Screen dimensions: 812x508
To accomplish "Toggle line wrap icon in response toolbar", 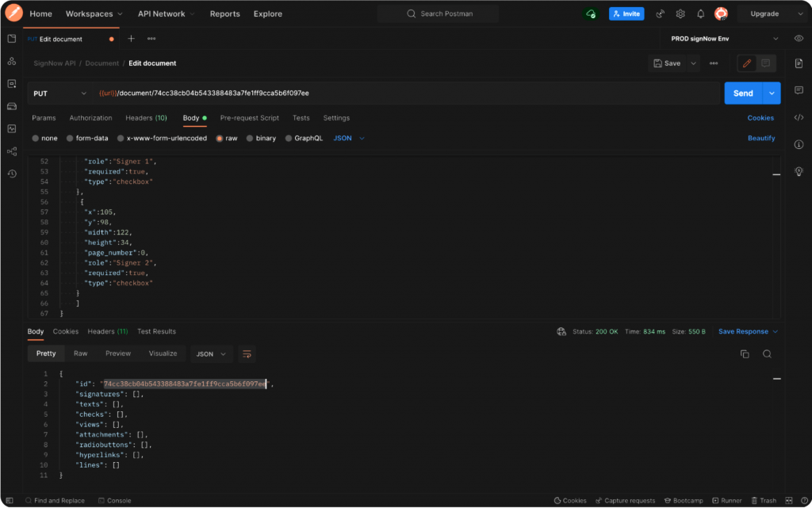I will tap(247, 353).
